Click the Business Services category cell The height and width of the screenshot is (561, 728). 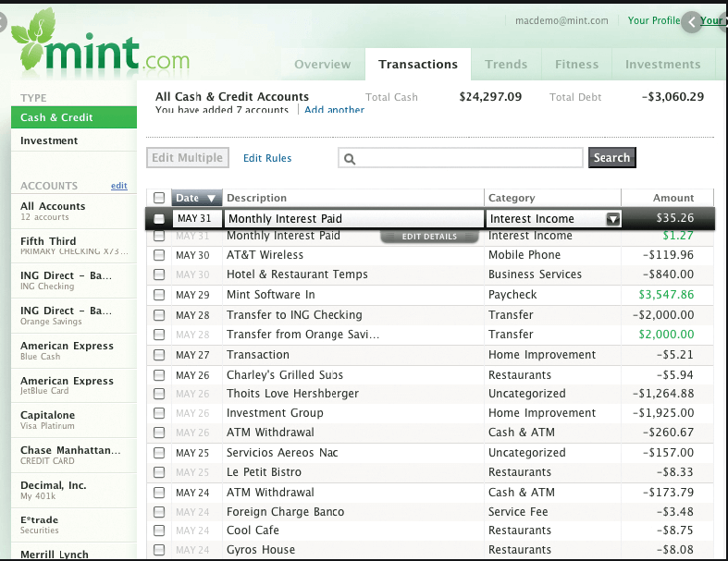pos(535,274)
